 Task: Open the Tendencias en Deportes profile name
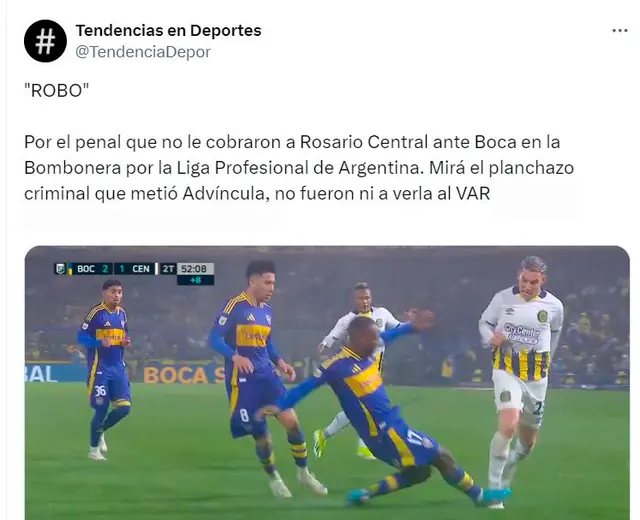click(x=168, y=31)
